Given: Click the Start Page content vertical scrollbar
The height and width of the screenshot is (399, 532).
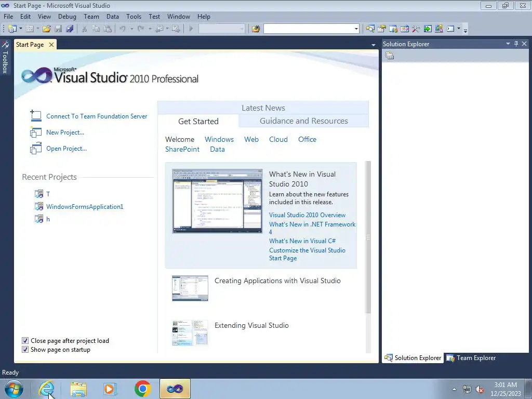Looking at the screenshot, I should (x=368, y=237).
